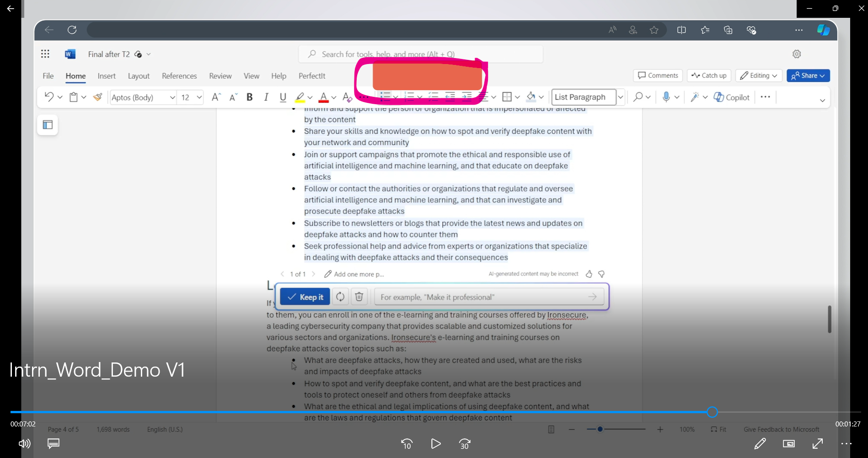Click the thumbs down feedback icon
The image size is (868, 458).
(601, 274)
